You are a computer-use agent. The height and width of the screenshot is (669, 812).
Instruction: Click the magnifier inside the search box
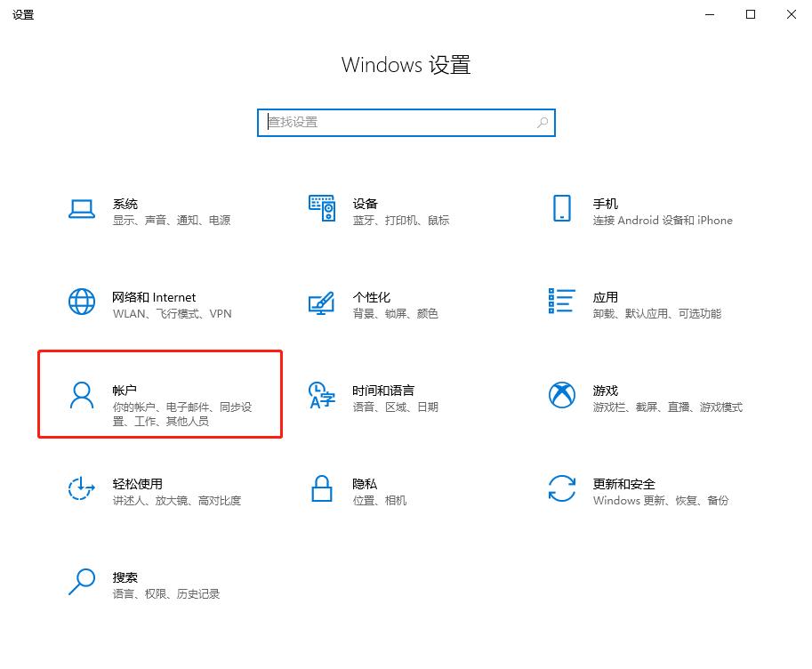pos(543,122)
